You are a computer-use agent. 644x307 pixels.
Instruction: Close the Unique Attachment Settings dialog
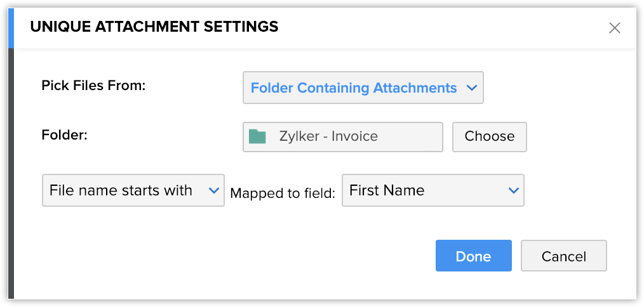[x=614, y=27]
